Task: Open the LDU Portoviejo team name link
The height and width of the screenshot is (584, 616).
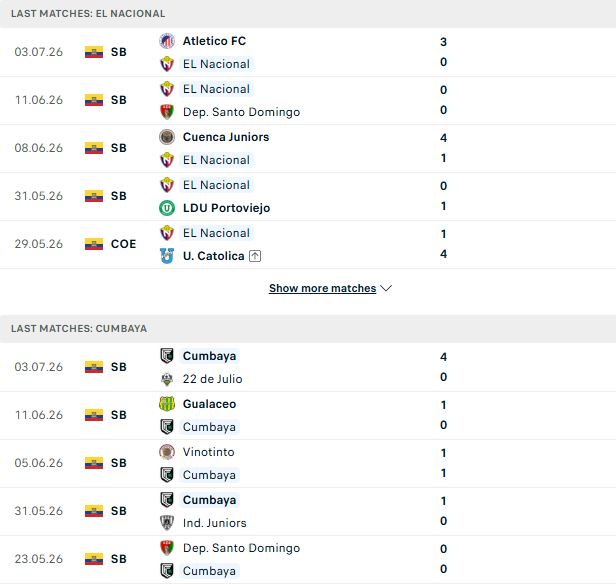Action: click(226, 208)
